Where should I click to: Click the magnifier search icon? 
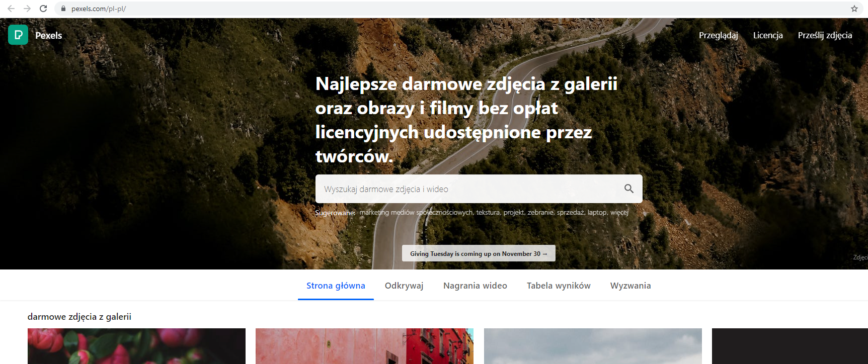[x=628, y=189]
